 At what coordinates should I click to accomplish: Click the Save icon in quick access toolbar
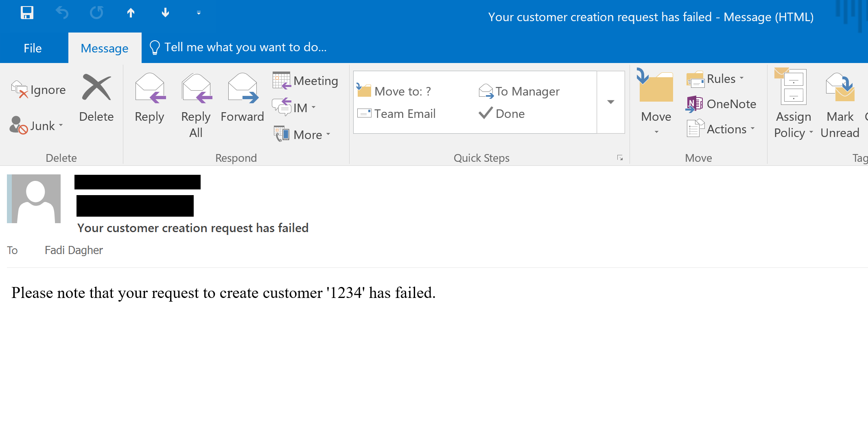27,13
